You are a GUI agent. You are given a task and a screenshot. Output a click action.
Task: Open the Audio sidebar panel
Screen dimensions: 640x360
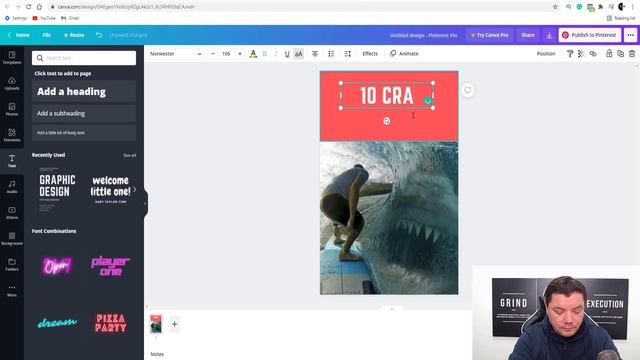tap(12, 187)
